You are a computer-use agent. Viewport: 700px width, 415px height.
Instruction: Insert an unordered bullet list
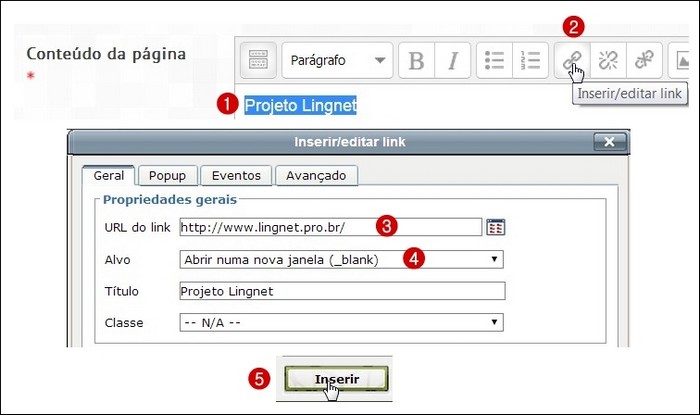494,60
